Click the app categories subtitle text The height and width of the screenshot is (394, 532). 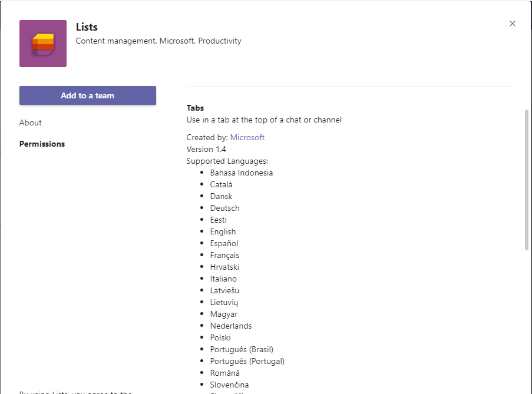tap(158, 41)
